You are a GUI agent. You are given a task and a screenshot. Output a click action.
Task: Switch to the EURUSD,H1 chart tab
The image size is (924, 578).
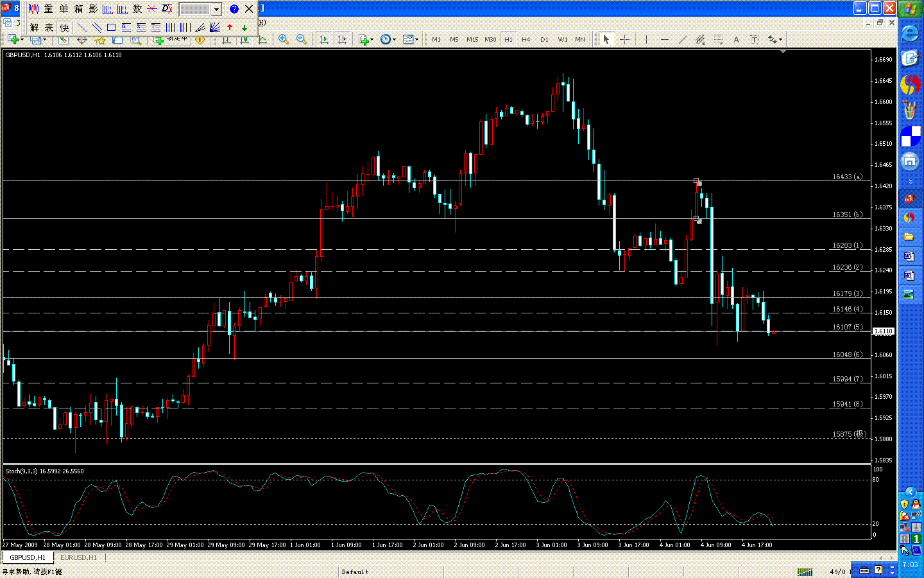point(78,557)
